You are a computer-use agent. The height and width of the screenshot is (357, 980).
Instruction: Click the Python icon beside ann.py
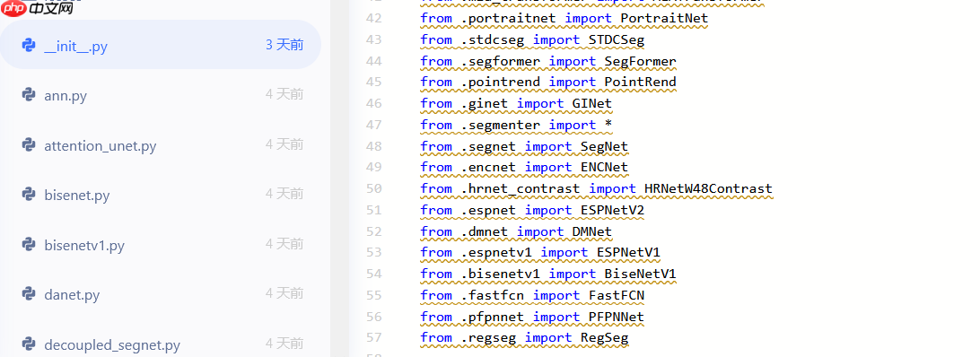(x=28, y=94)
